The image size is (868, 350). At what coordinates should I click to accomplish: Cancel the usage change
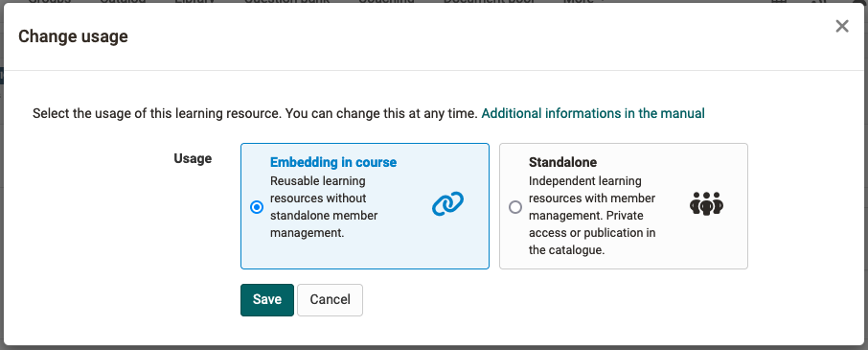(x=330, y=299)
